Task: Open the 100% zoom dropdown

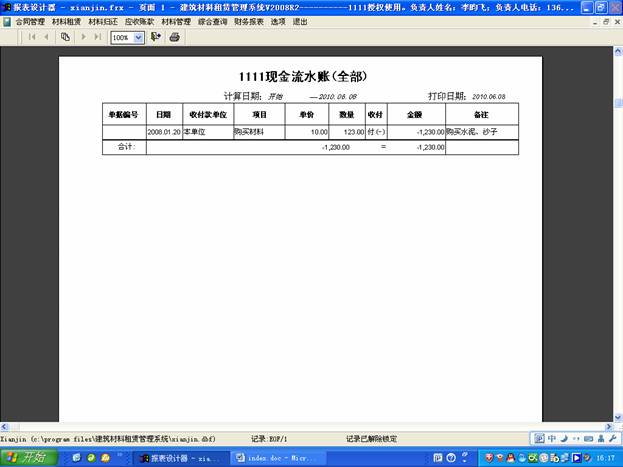Action: pyautogui.click(x=138, y=37)
